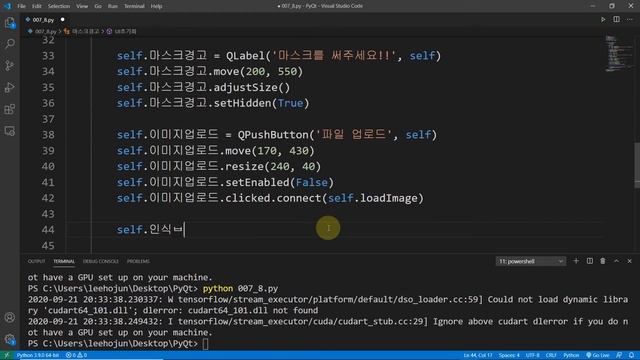The width and height of the screenshot is (640, 360).
Task: Select Python interpreter in status bar
Action: pyautogui.click(x=38, y=355)
